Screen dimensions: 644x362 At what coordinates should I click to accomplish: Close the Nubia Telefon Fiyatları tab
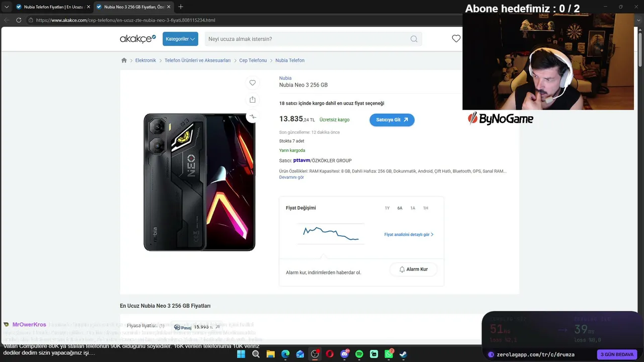coord(89,7)
